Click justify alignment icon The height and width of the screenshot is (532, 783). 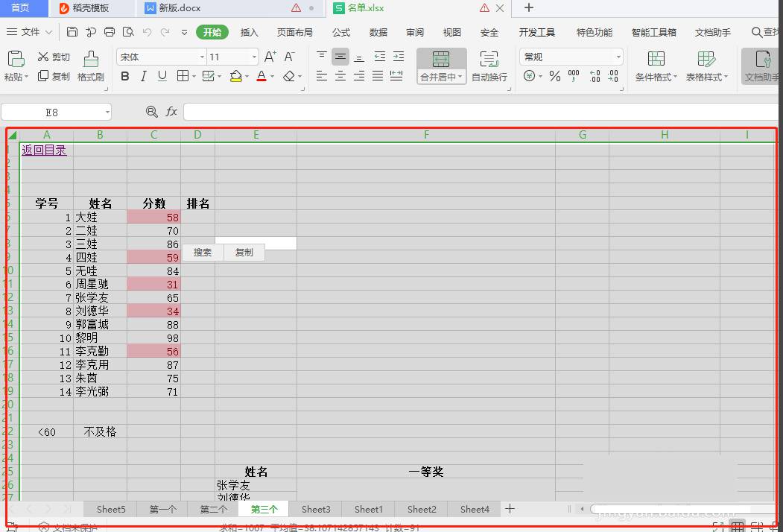coord(378,76)
